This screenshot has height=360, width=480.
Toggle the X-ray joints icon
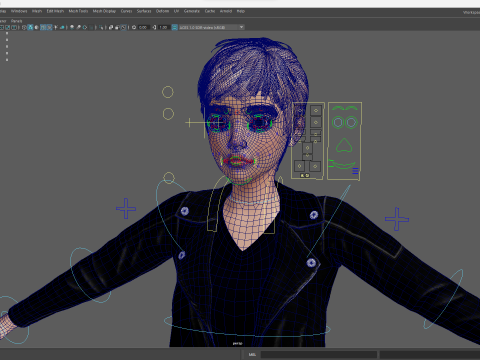tap(124, 27)
